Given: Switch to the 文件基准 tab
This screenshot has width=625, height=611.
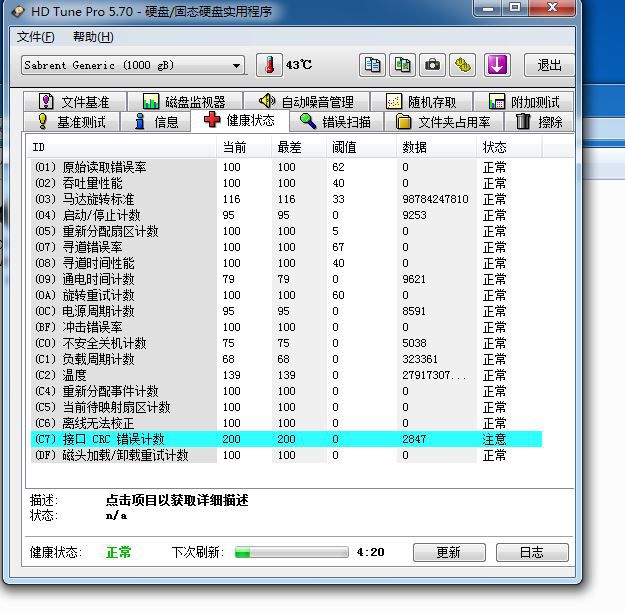Looking at the screenshot, I should [75, 102].
